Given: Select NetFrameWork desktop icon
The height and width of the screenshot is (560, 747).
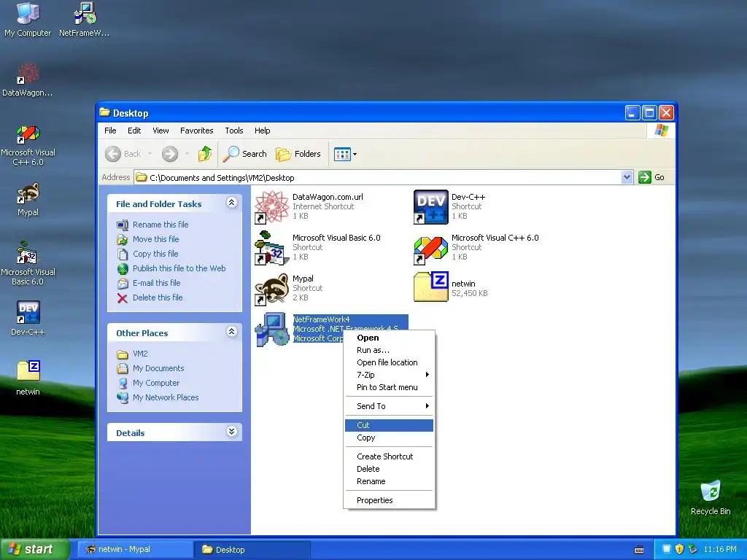Looking at the screenshot, I should [85, 20].
